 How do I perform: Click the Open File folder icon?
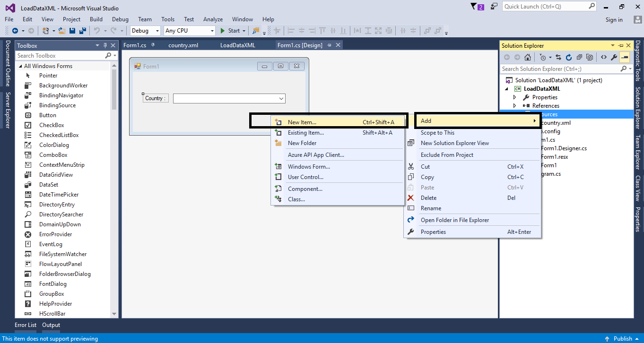[x=62, y=31]
